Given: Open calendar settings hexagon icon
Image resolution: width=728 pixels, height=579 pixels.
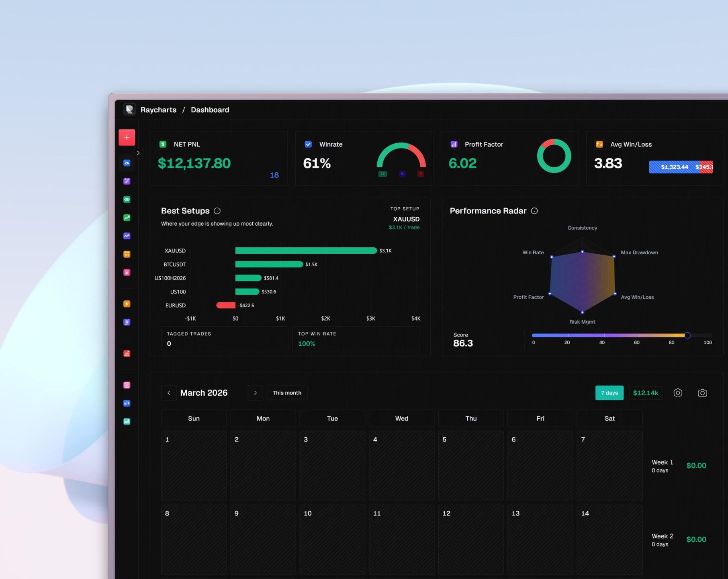Looking at the screenshot, I should (677, 393).
